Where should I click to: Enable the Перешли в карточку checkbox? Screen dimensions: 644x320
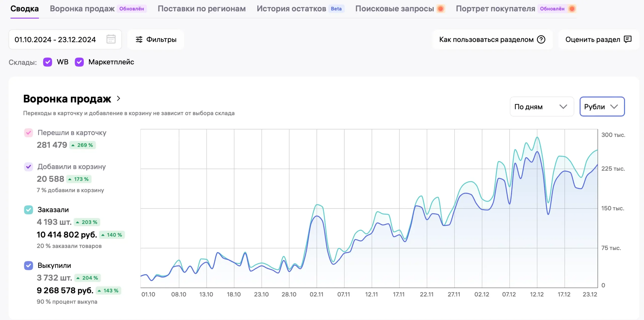[28, 133]
